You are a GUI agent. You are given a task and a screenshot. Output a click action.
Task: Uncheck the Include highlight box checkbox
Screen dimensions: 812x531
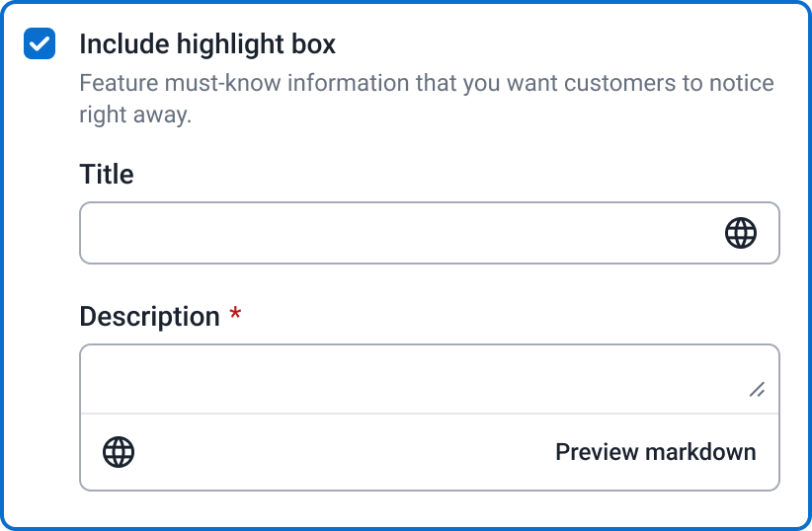click(x=40, y=44)
